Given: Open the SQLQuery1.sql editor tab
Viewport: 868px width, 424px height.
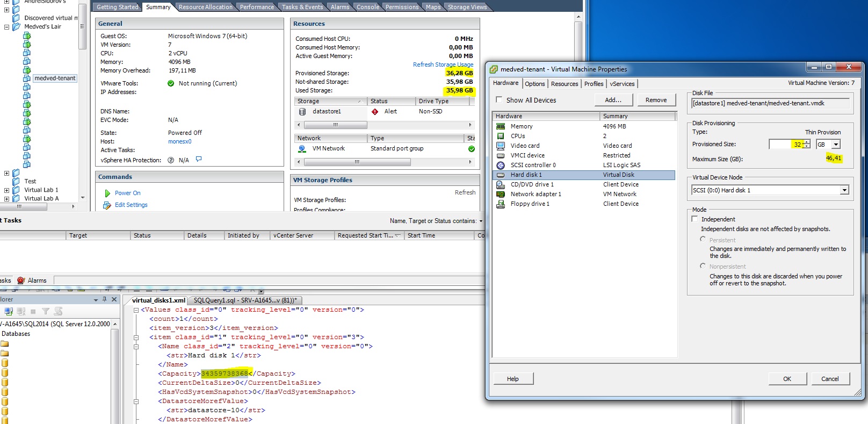Looking at the screenshot, I should pos(245,300).
